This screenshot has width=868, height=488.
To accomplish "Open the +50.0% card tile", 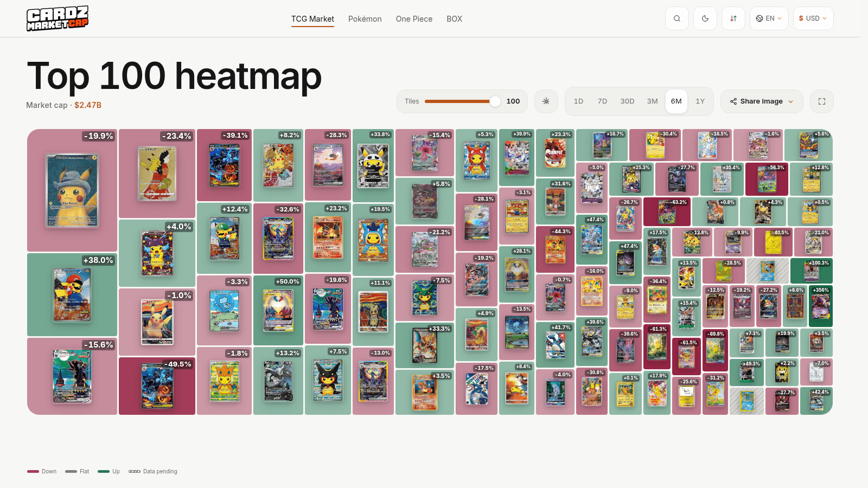I will 278,310.
